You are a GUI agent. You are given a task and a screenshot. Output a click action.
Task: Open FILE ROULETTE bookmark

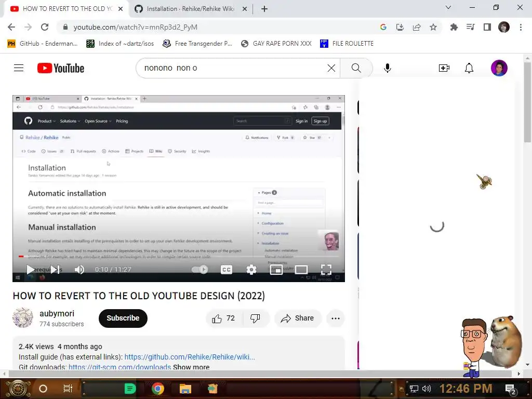pos(347,44)
